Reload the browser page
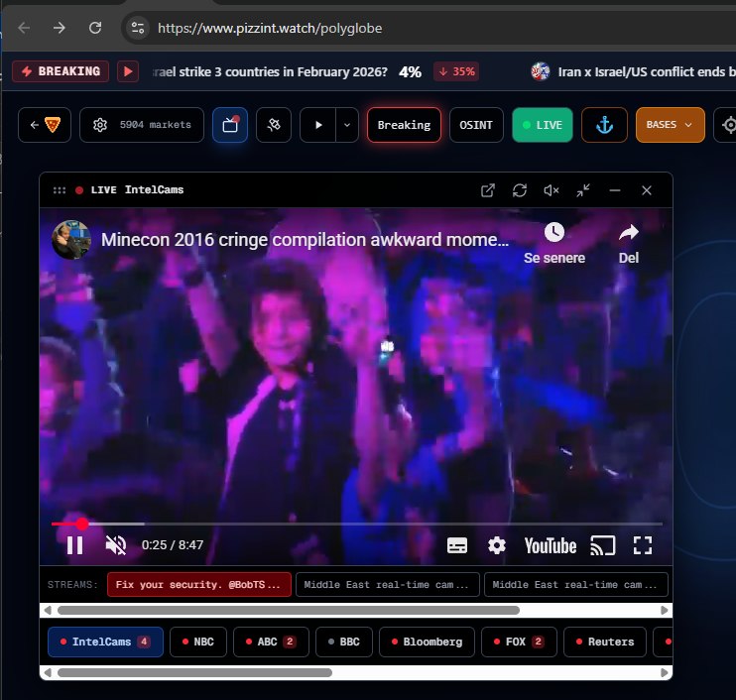 coord(95,28)
